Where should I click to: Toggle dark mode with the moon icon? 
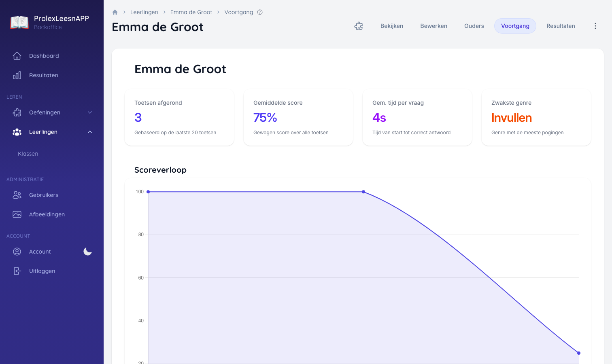[87, 252]
